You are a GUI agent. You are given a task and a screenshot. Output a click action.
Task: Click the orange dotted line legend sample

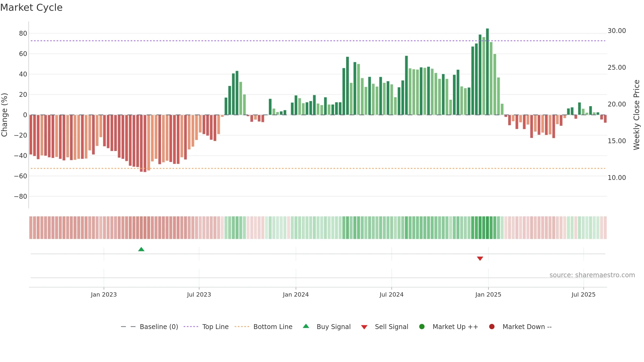point(242,327)
